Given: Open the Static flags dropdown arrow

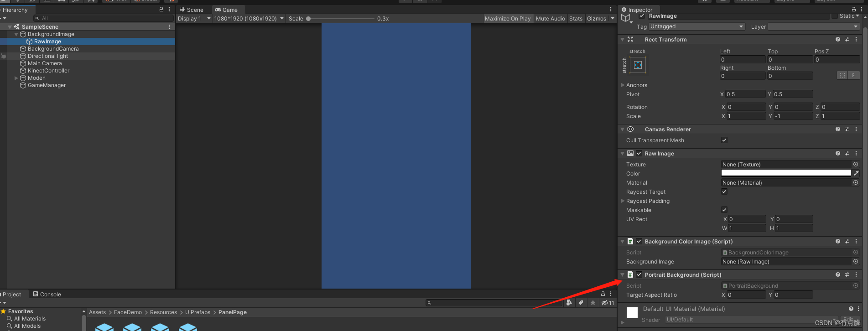Looking at the screenshot, I should 858,16.
